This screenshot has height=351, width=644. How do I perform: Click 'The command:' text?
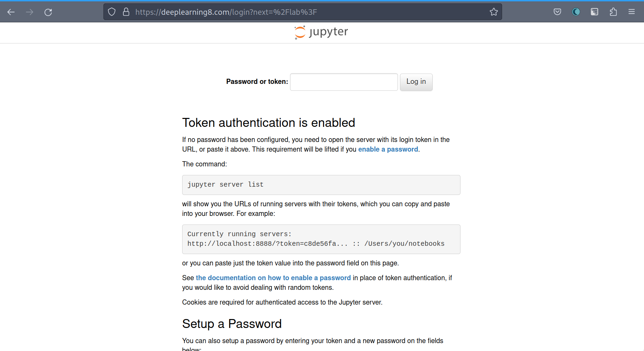204,164
